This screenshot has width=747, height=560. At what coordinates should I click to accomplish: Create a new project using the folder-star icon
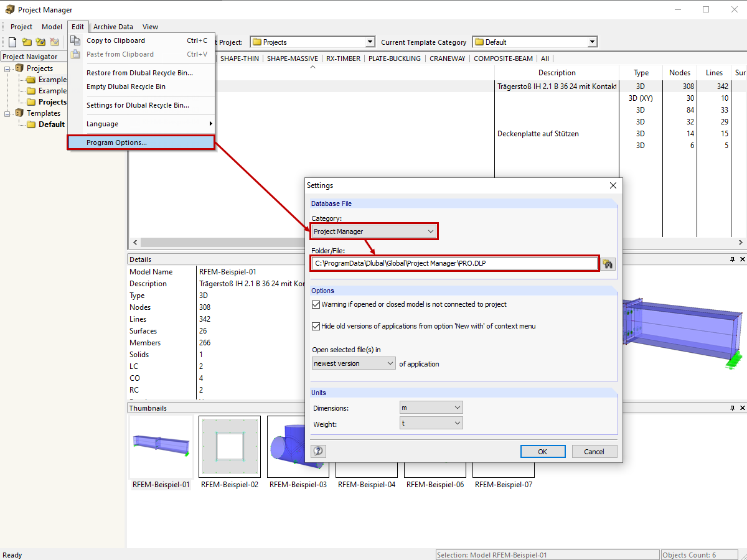(27, 42)
